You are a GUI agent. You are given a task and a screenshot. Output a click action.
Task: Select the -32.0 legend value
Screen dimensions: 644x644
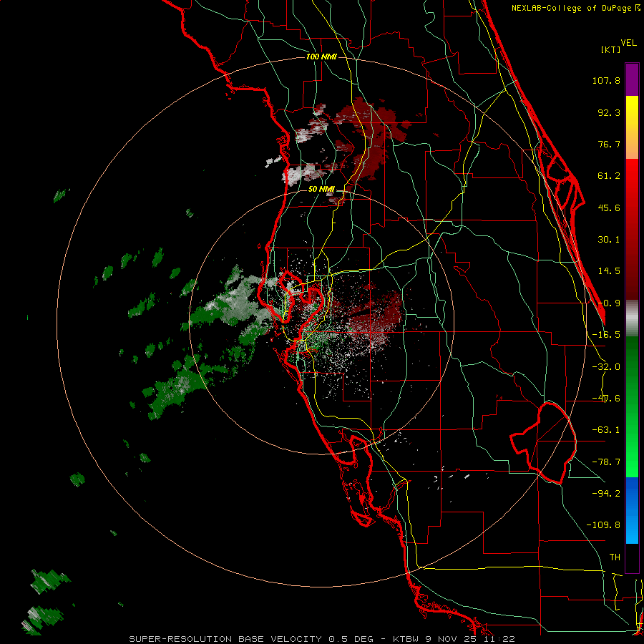coord(606,367)
